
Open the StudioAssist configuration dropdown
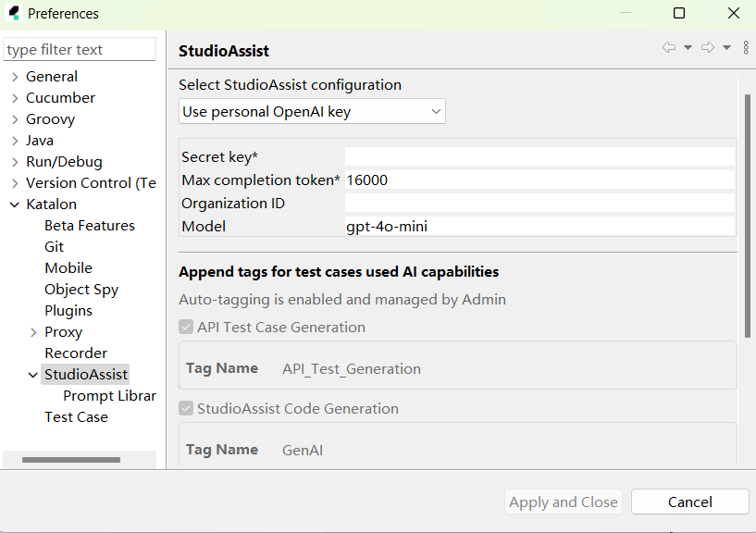[312, 112]
